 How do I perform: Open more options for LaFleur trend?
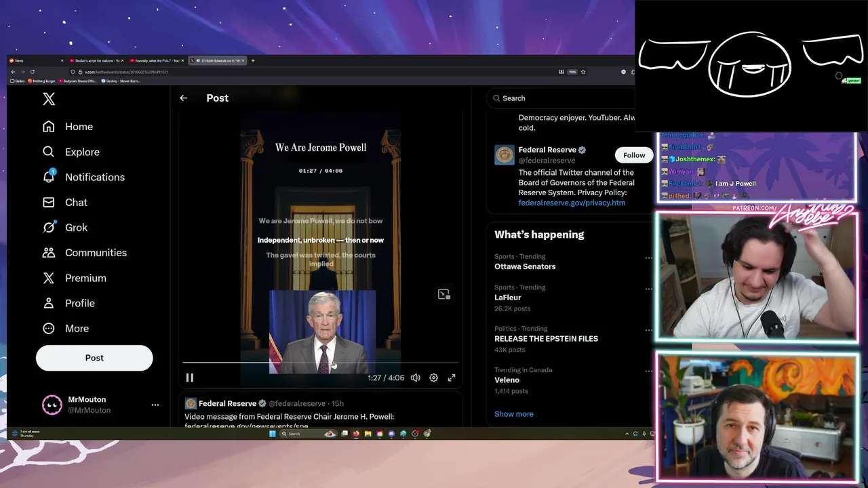click(x=648, y=289)
